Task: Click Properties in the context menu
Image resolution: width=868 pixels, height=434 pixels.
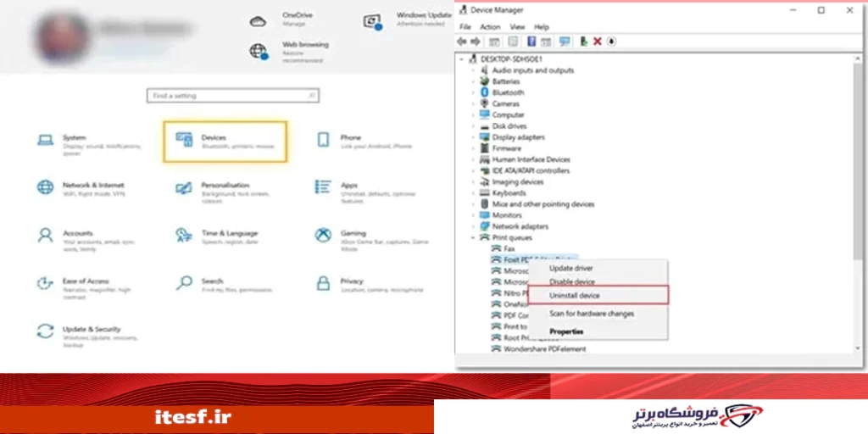Action: (x=566, y=331)
